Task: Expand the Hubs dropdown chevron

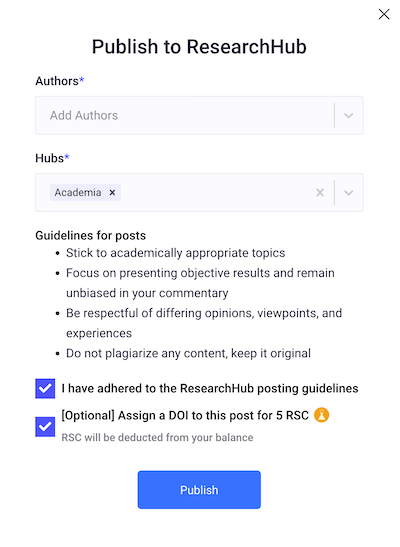Action: (349, 193)
